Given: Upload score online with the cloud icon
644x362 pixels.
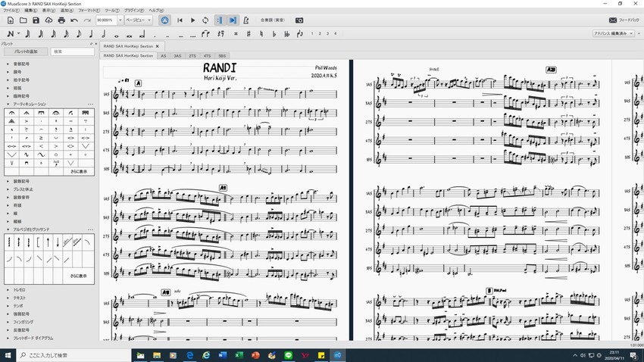Looking at the screenshot, I should [48, 20].
